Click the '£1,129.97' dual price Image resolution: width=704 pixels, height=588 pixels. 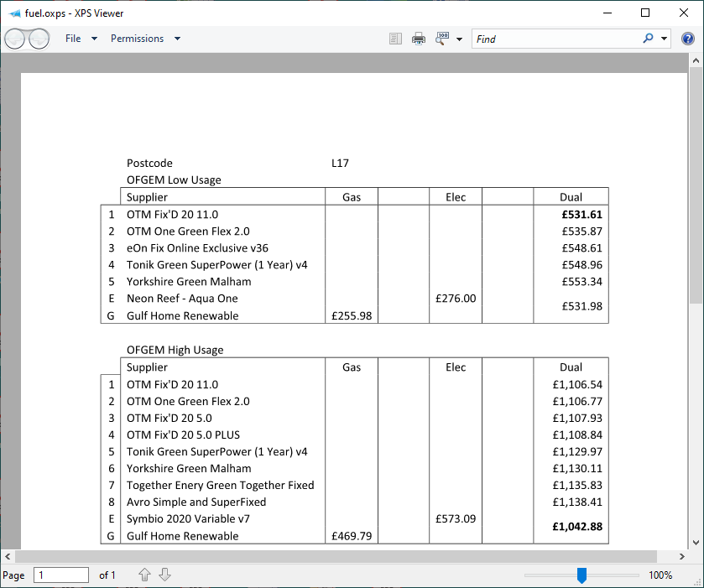tap(577, 451)
